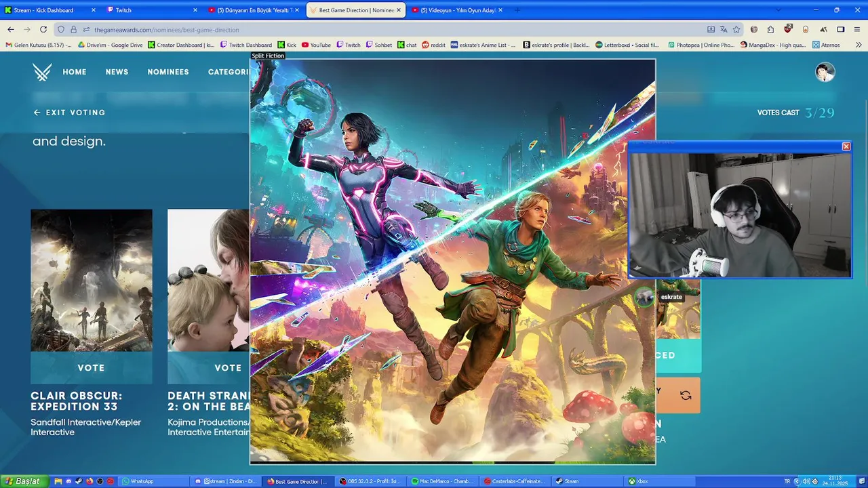868x488 pixels.
Task: Open the MangaDex bookmark
Action: 773,45
